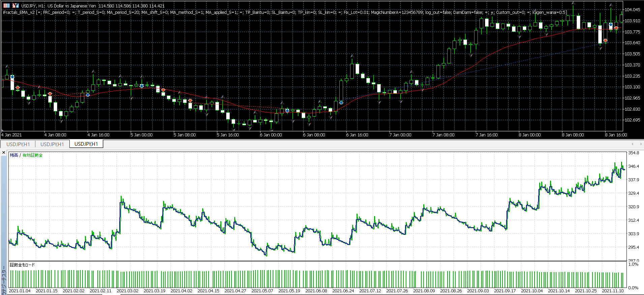Click the 303.9 balance scale value

pos(634,234)
